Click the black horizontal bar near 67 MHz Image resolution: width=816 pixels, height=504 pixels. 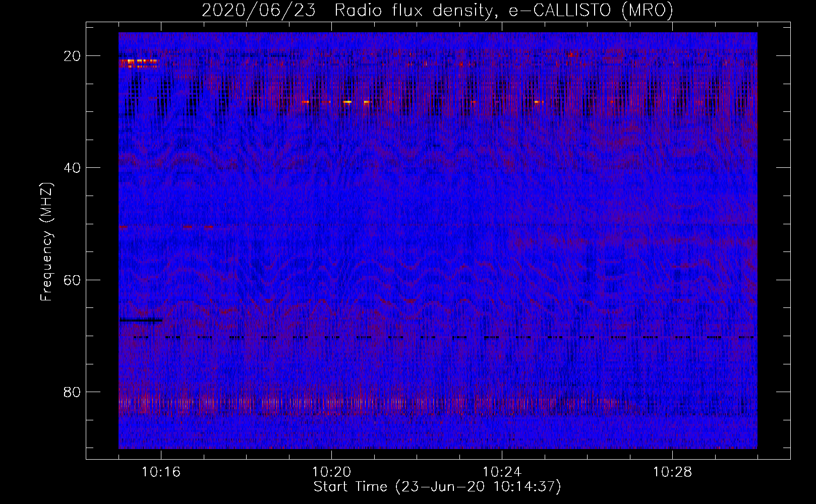(141, 320)
